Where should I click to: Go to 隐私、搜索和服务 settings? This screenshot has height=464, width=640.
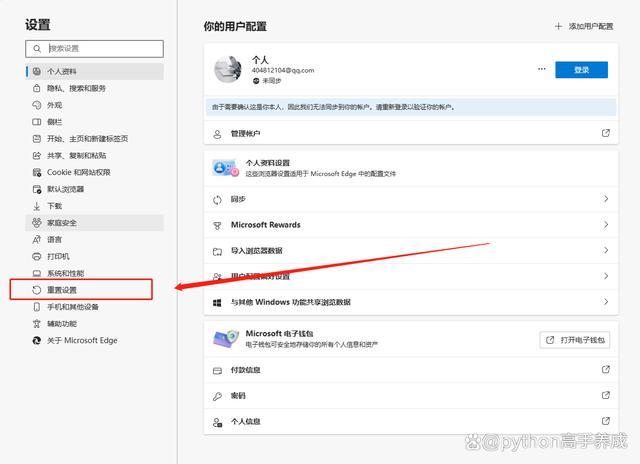point(68,88)
